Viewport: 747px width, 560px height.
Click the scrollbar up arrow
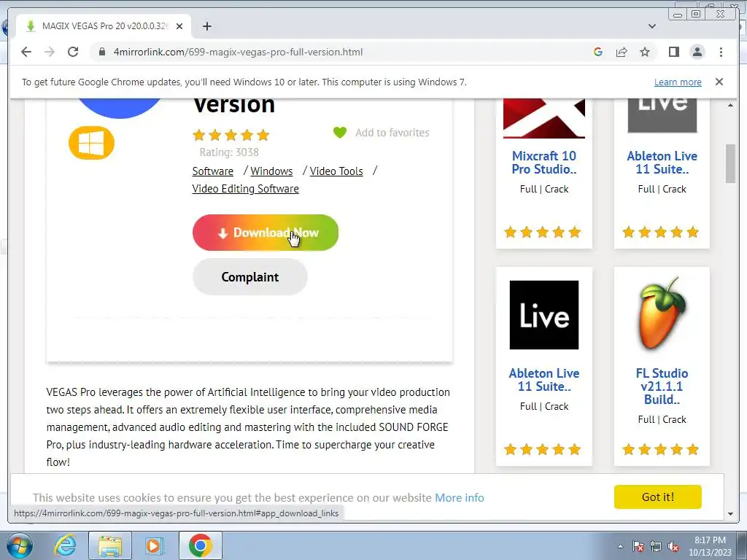tap(730, 105)
